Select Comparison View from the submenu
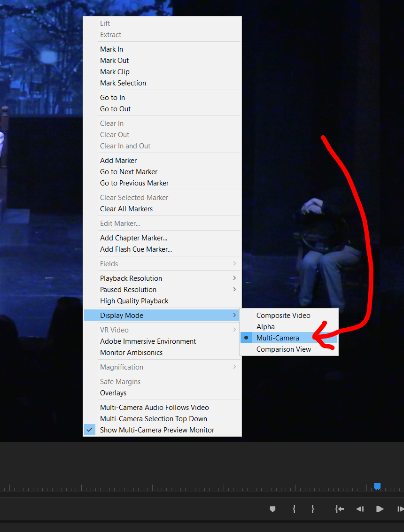Screen dimensions: 404x532 tap(283, 349)
